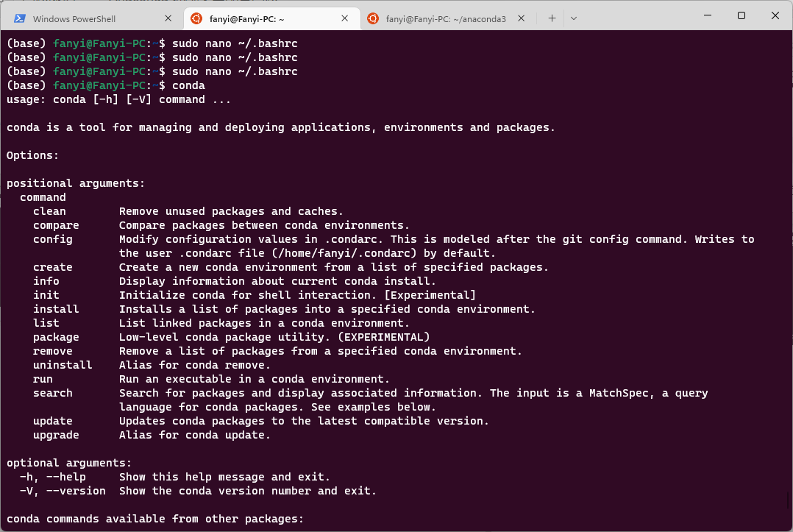Click the 'info' command name

46,281
